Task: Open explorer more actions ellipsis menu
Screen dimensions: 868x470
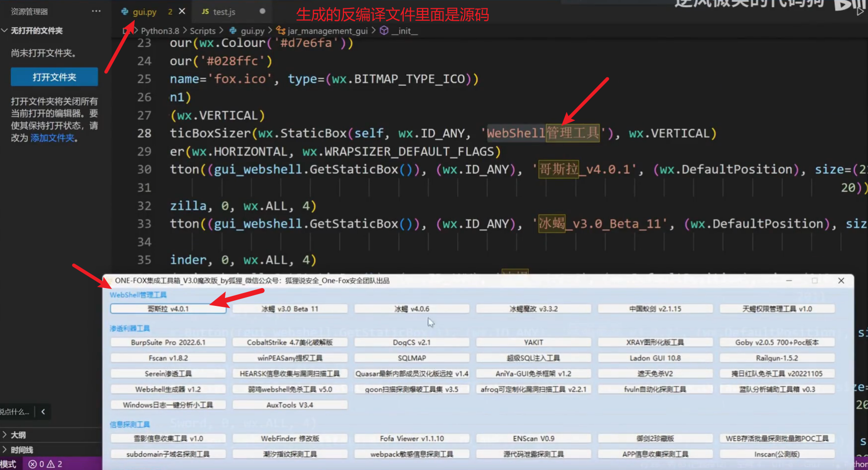Action: pyautogui.click(x=96, y=11)
